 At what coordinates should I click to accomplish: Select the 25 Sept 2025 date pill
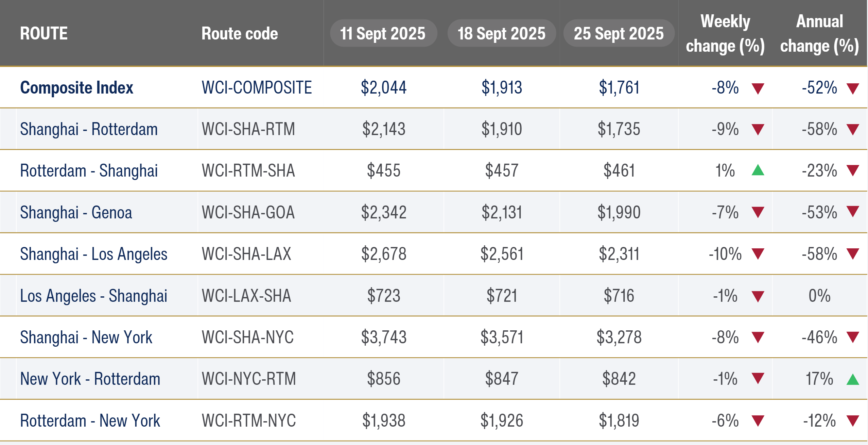click(x=619, y=33)
